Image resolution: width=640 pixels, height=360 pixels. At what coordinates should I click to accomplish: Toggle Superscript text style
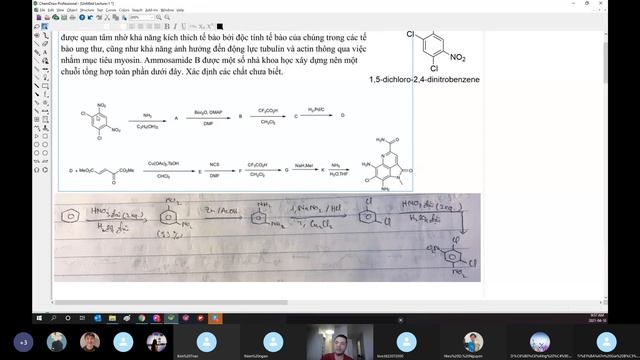[210, 27]
